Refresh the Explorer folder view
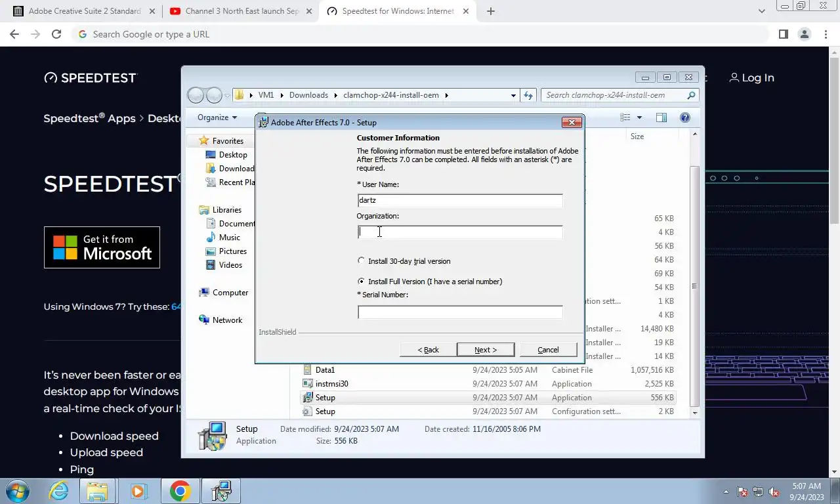The height and width of the screenshot is (504, 840). [528, 95]
